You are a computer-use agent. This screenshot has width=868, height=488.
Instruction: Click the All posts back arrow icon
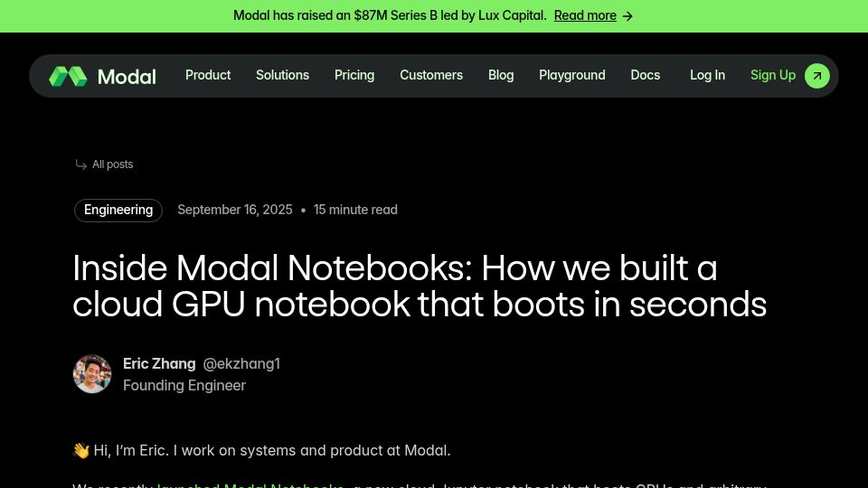(80, 164)
